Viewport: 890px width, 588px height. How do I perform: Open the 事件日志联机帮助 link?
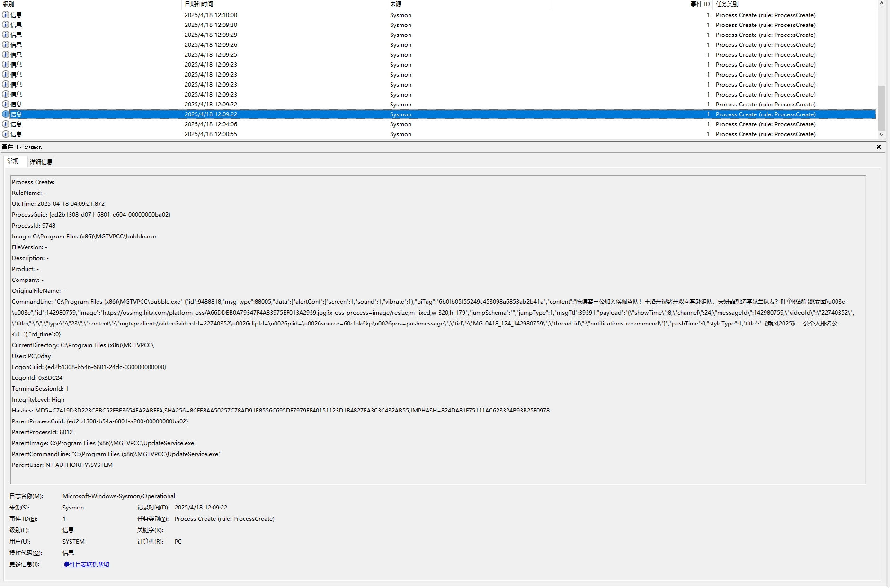click(87, 564)
